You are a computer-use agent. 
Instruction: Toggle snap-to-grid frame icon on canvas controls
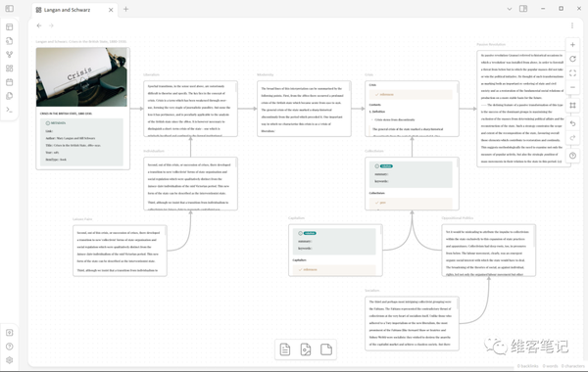[572, 106]
